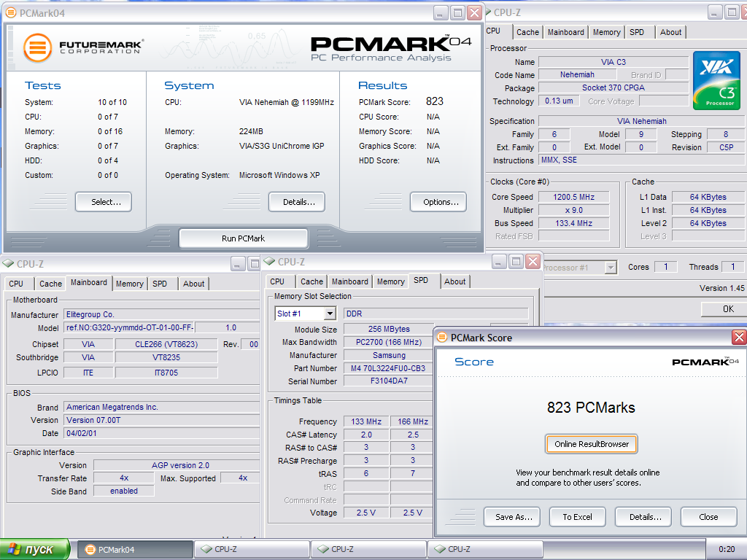Click the PC2700 (166 MHz) bandwidth field
The height and width of the screenshot is (560, 747).
pos(388,342)
